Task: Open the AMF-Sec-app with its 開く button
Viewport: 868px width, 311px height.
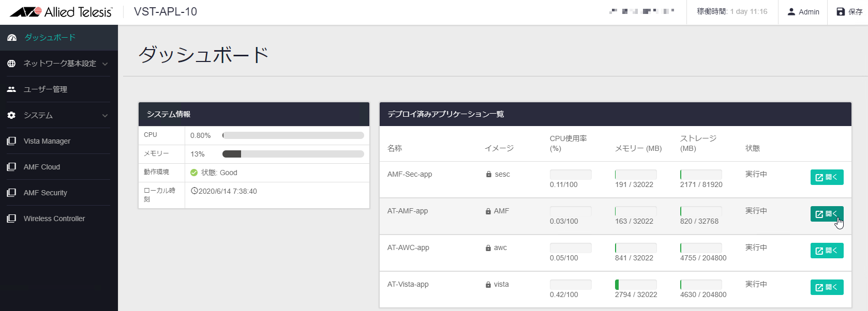Action: [x=827, y=177]
